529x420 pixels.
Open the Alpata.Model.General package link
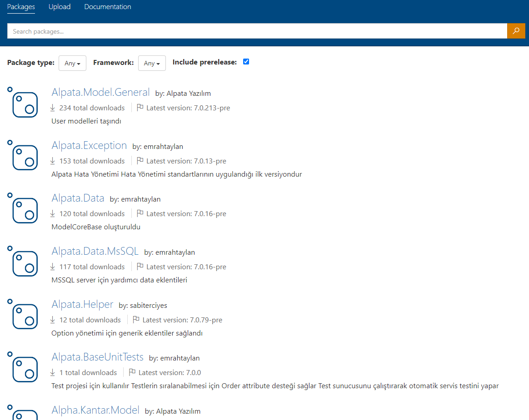100,92
